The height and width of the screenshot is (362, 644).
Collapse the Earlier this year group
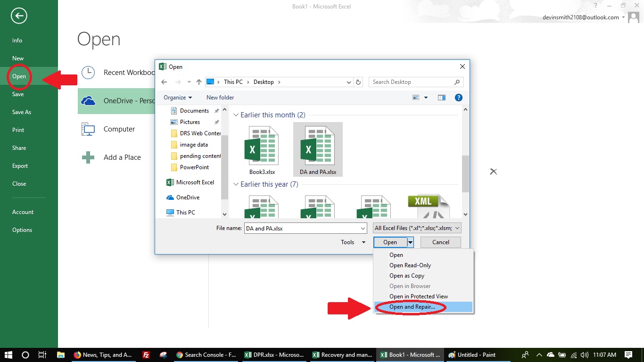click(x=236, y=184)
